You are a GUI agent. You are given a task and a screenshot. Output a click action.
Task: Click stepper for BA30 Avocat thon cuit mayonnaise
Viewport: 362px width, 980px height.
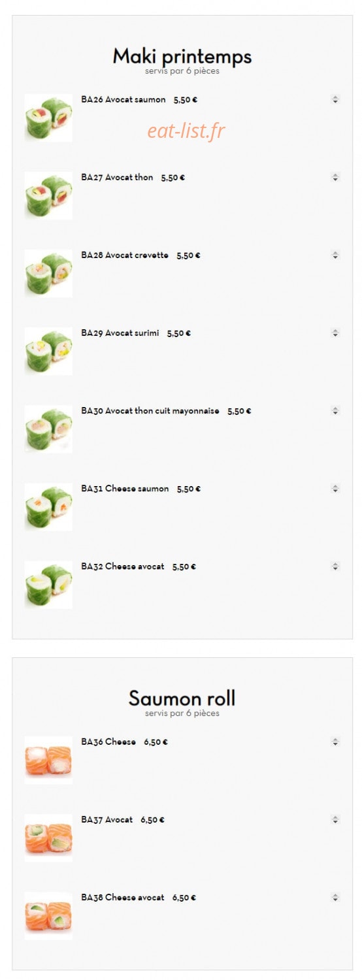point(335,410)
